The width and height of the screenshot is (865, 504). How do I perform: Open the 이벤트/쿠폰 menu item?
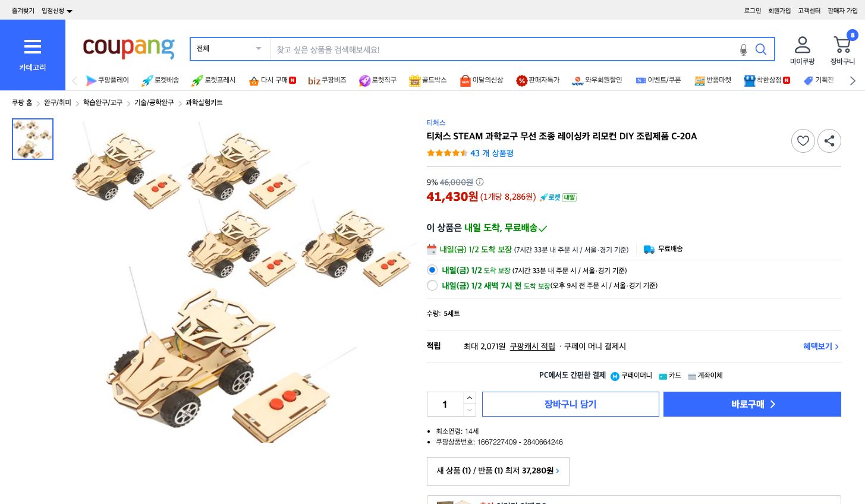pyautogui.click(x=659, y=80)
